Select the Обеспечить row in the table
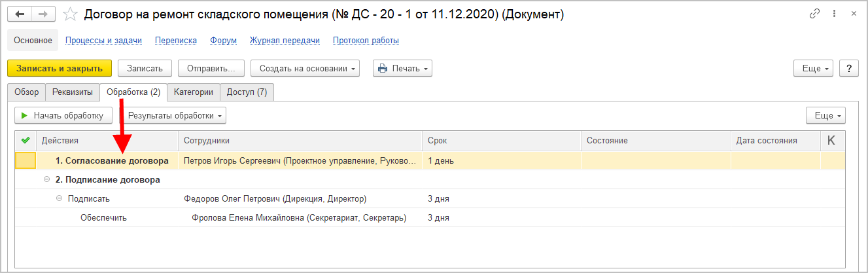 pos(103,218)
